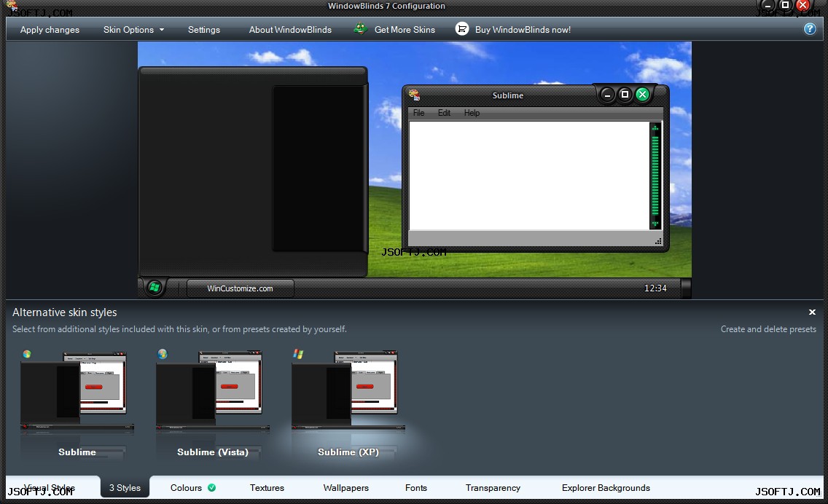Image resolution: width=828 pixels, height=504 pixels.
Task: Click scrollbar down arrow in Sublime preview
Action: 655,224
